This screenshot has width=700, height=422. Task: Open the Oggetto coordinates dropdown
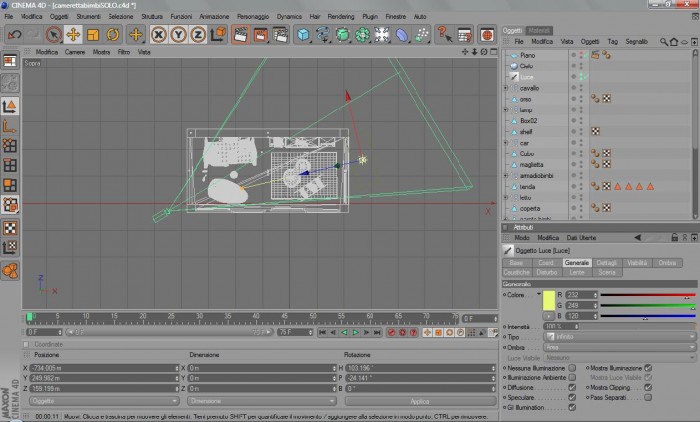[x=104, y=401]
